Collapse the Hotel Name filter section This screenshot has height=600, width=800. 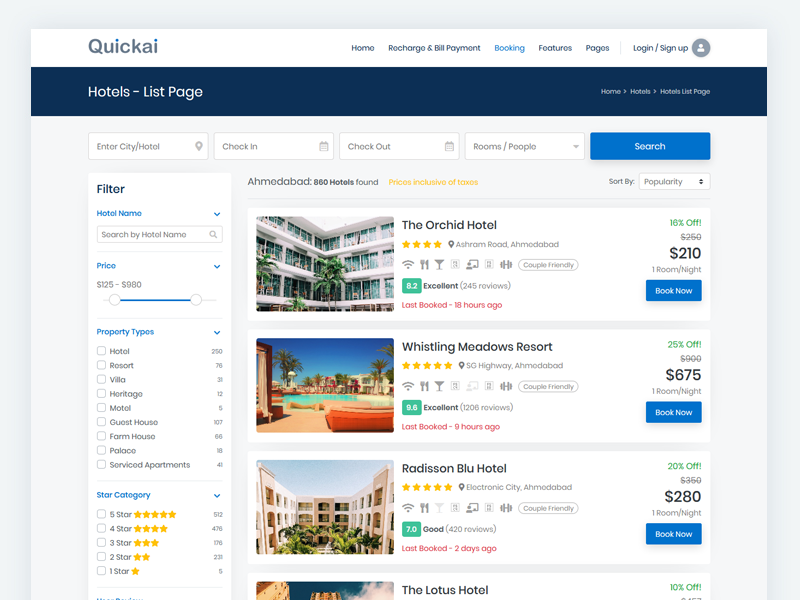(x=217, y=214)
